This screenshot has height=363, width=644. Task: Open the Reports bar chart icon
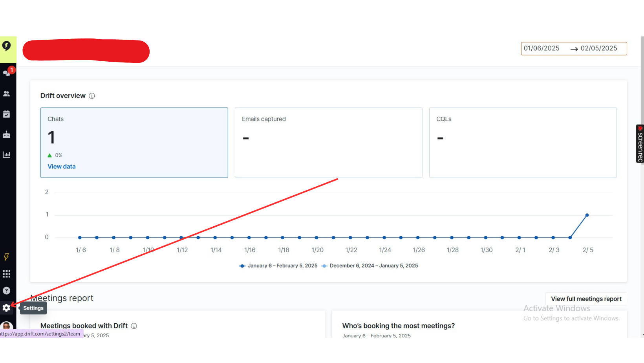(x=7, y=155)
